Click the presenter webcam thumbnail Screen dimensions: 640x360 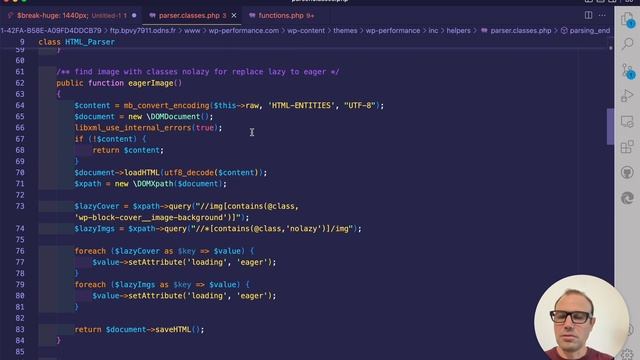(582, 318)
